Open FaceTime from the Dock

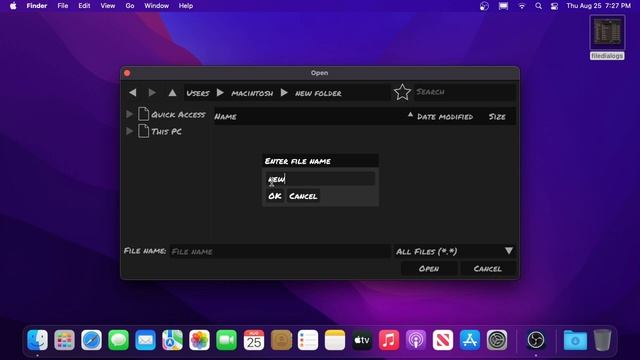click(x=227, y=340)
